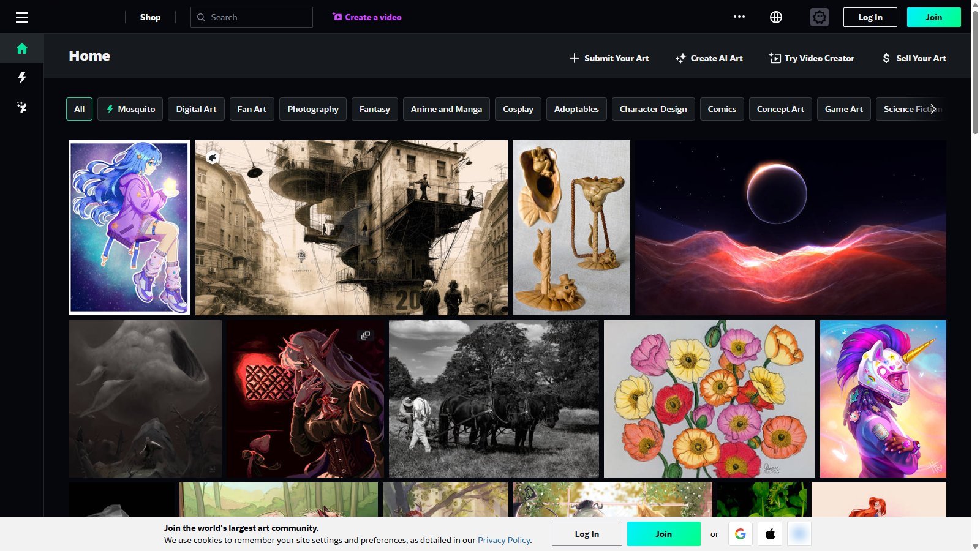Select the All topic filter

[80, 109]
